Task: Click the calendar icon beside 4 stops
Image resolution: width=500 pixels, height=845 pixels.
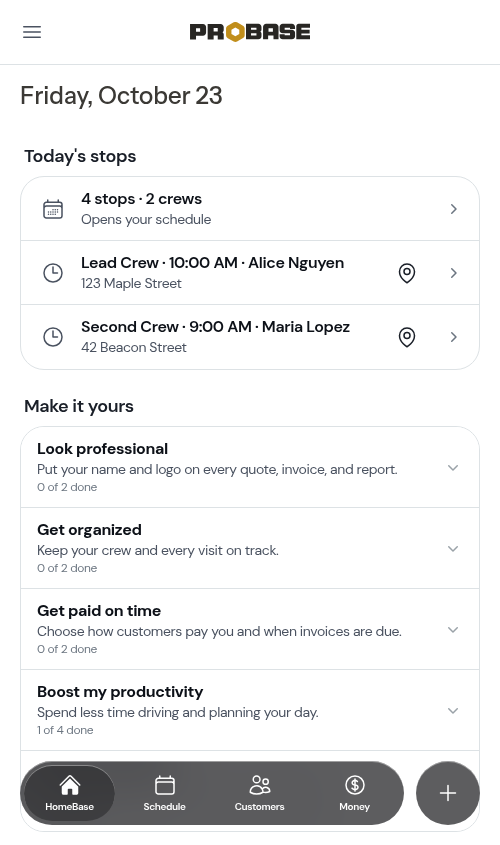Action: point(53,209)
